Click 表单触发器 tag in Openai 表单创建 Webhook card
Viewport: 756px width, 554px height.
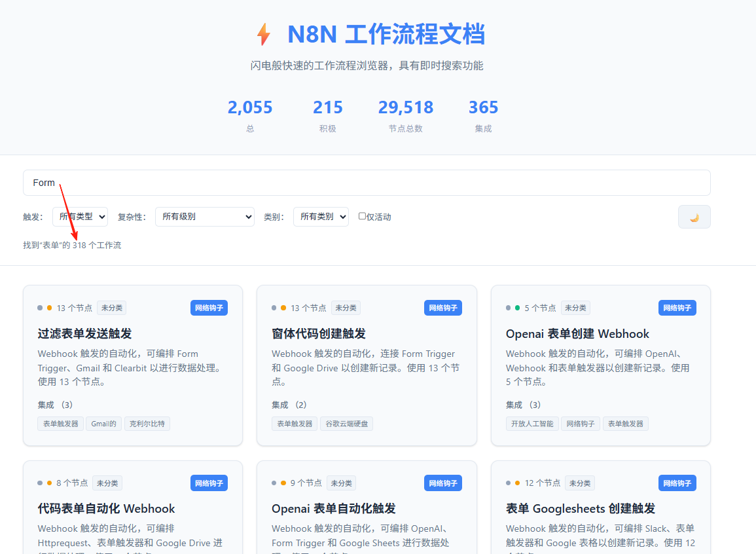coord(625,424)
